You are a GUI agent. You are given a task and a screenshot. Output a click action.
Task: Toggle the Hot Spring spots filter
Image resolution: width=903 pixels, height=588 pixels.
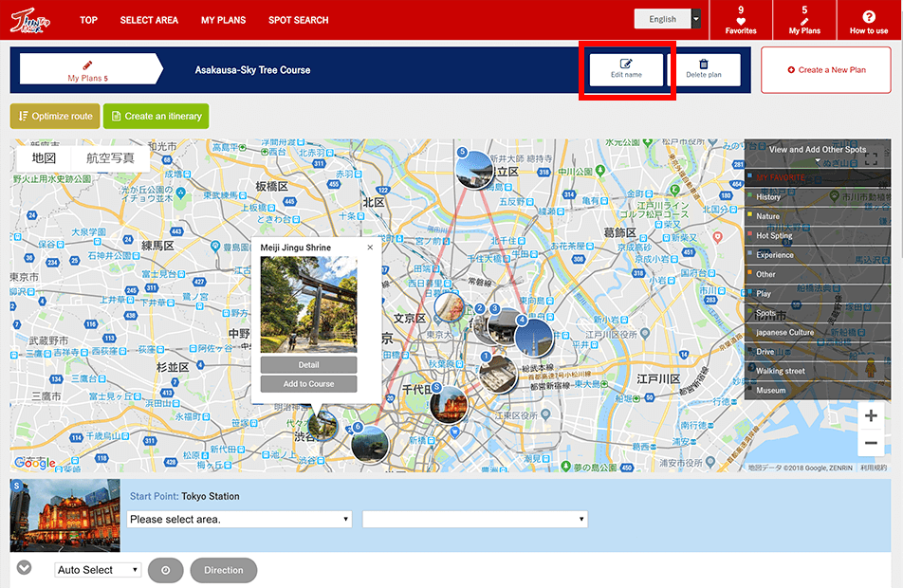pyautogui.click(x=818, y=235)
